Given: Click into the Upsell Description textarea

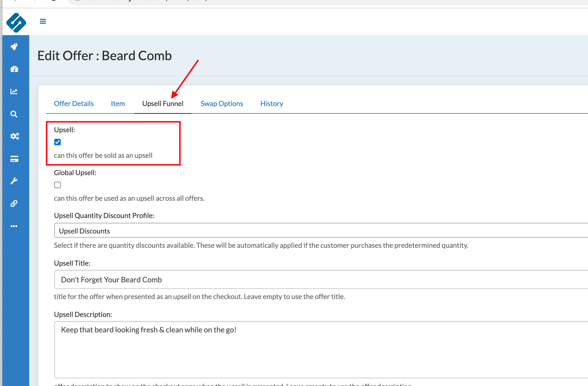Looking at the screenshot, I should pyautogui.click(x=321, y=349).
